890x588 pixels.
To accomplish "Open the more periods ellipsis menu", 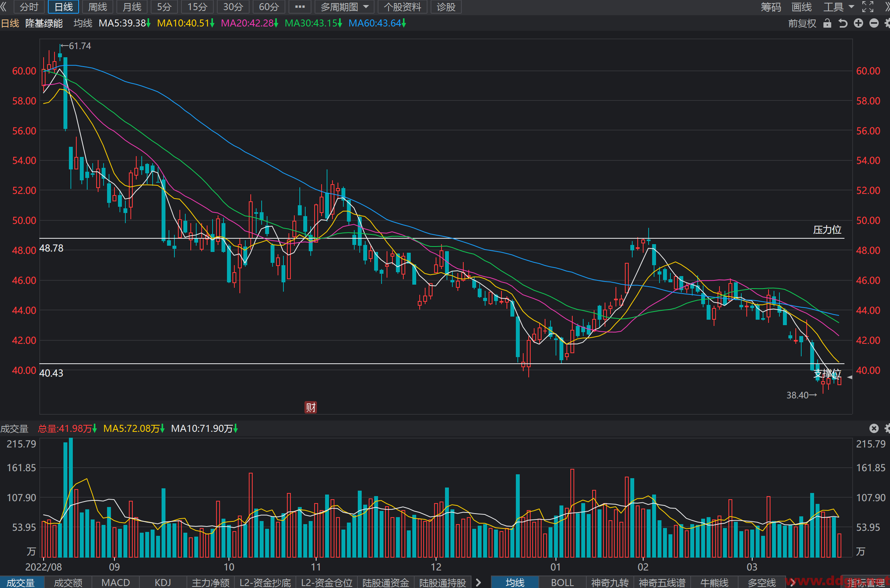I will [x=300, y=7].
